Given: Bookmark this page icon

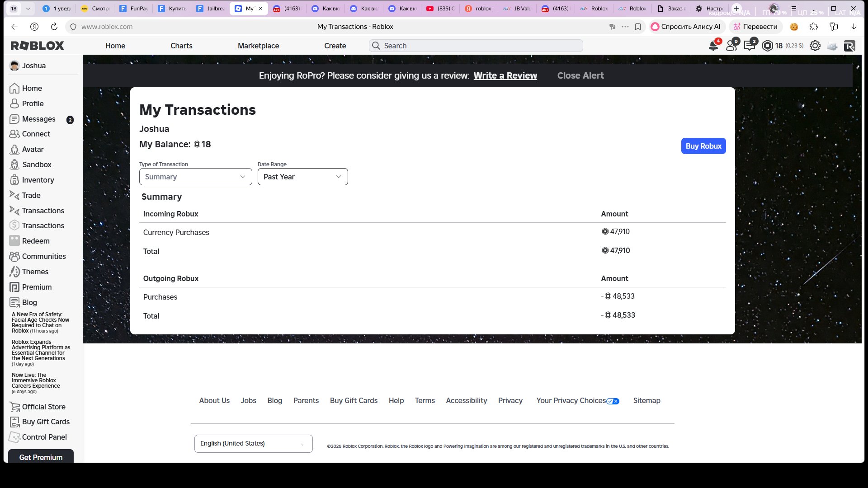Looking at the screenshot, I should [638, 27].
